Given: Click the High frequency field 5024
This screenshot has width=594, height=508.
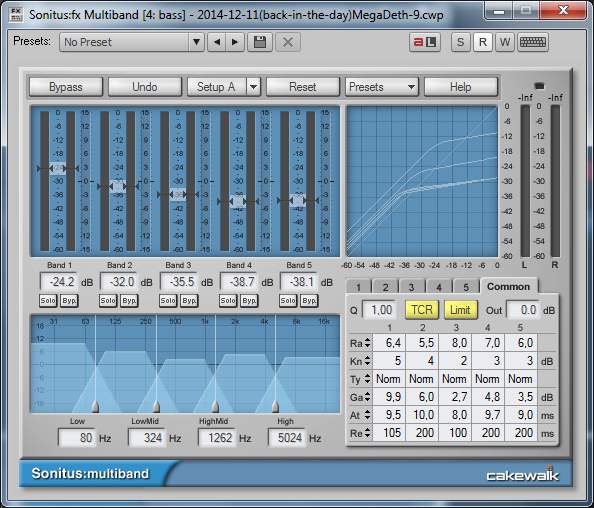Looking at the screenshot, I should pos(287,438).
